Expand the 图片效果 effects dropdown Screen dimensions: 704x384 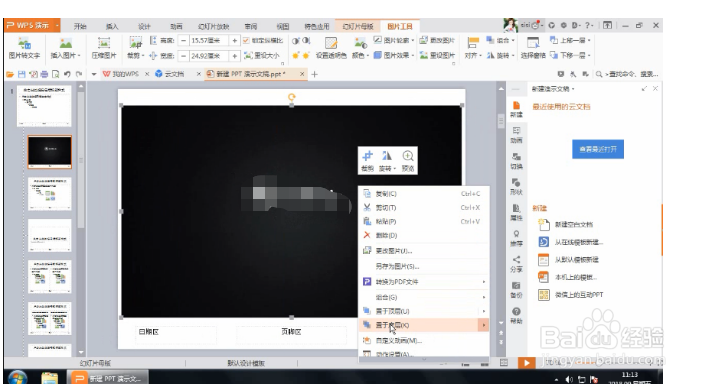pos(413,56)
